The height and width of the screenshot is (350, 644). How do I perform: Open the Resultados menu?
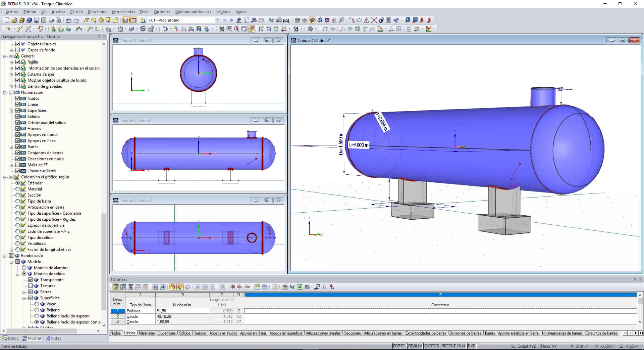tap(97, 12)
